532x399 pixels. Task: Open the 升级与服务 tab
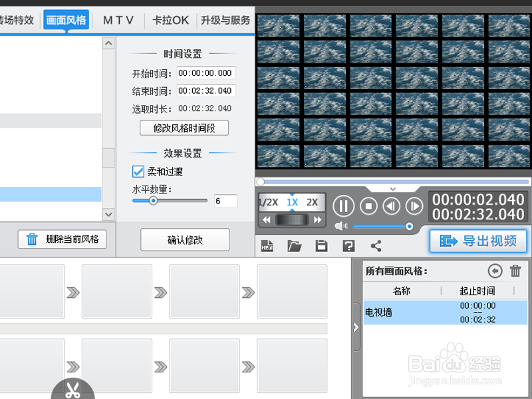click(225, 20)
